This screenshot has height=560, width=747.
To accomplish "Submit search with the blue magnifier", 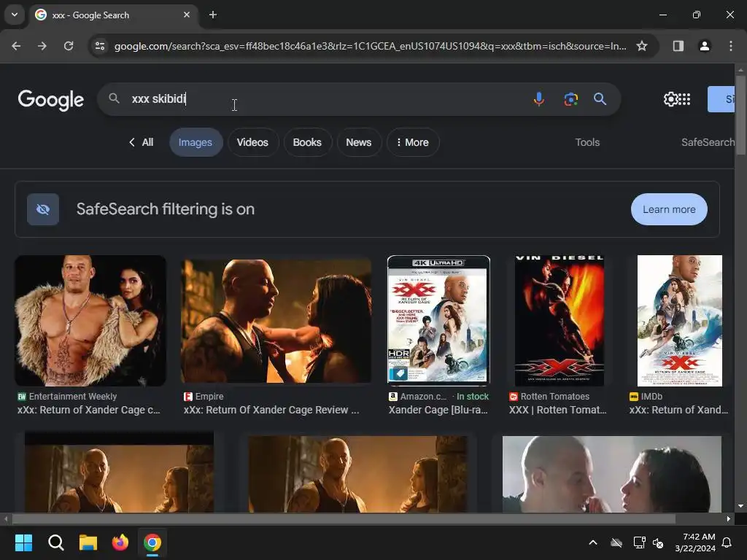I will pyautogui.click(x=600, y=99).
